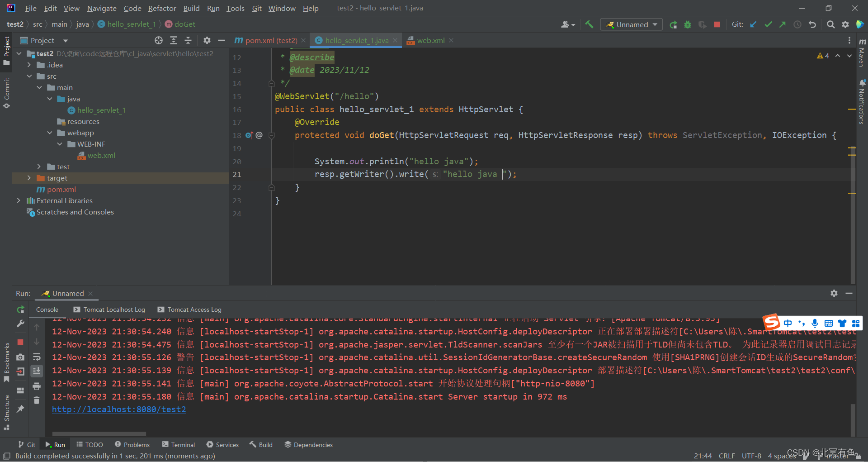This screenshot has width=868, height=462.
Task: Click the console horizontal scrollbar
Action: tap(99, 433)
